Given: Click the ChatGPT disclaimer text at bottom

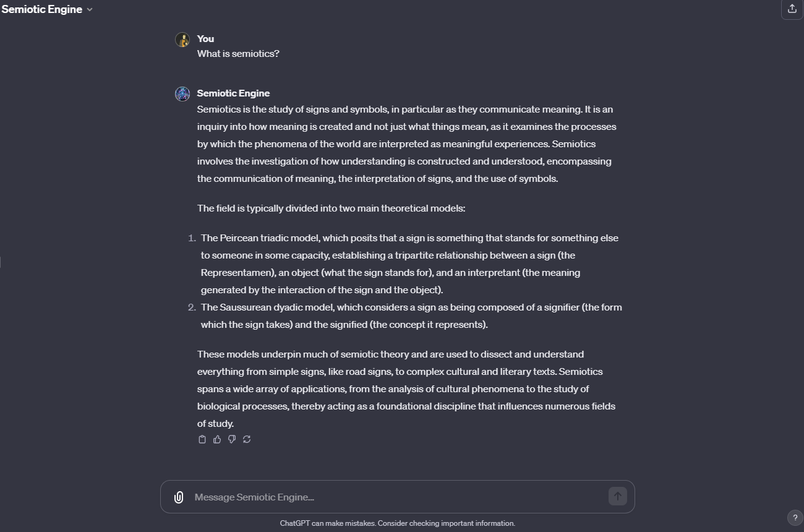Looking at the screenshot, I should point(398,523).
